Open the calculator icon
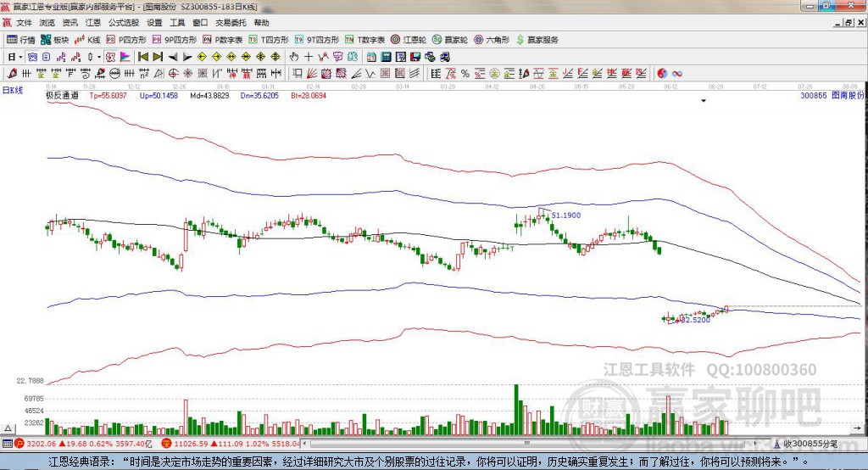 coord(386,57)
